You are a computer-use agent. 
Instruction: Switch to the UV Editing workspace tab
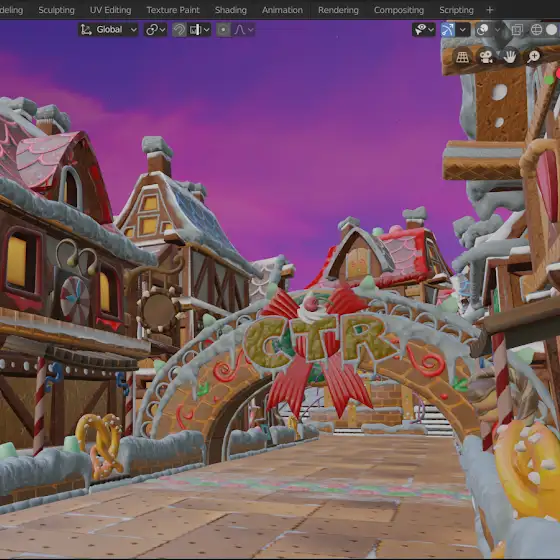pyautogui.click(x=110, y=10)
